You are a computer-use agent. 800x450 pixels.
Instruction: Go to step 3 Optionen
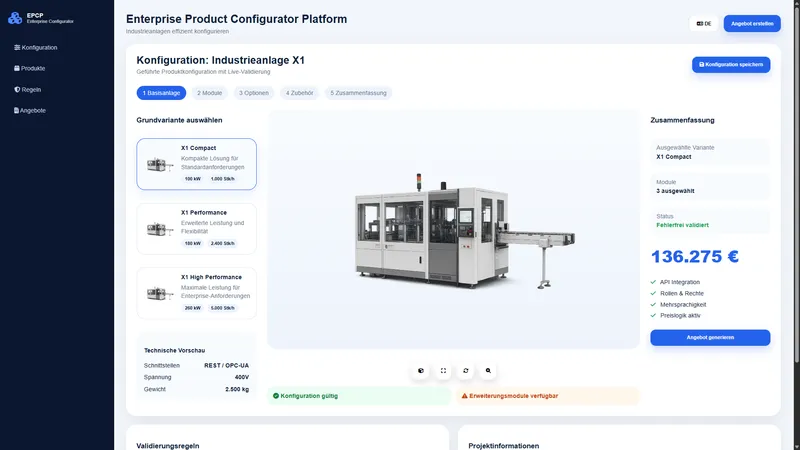(254, 93)
